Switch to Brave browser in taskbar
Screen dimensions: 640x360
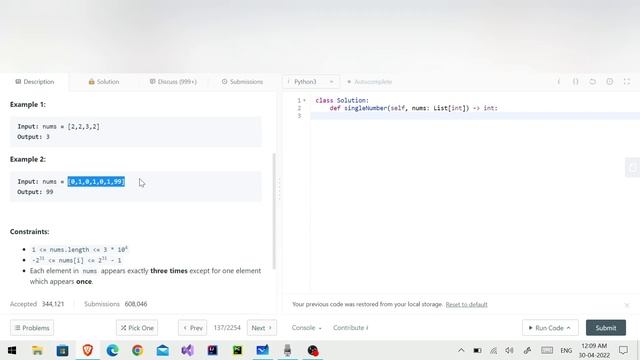87,350
